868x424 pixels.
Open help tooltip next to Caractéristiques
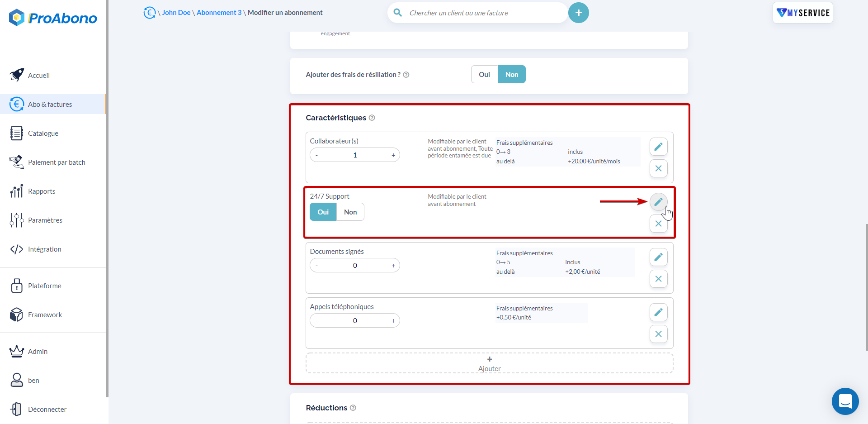point(372,117)
